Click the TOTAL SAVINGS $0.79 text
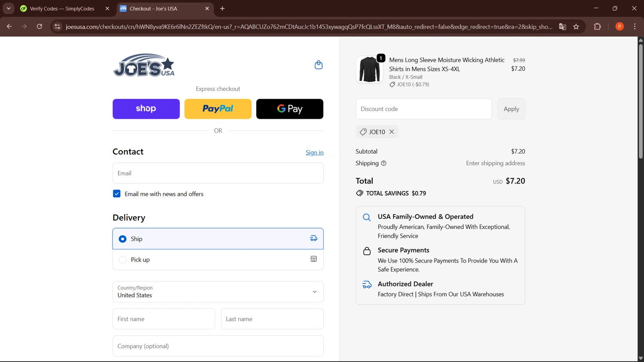 pos(396,193)
